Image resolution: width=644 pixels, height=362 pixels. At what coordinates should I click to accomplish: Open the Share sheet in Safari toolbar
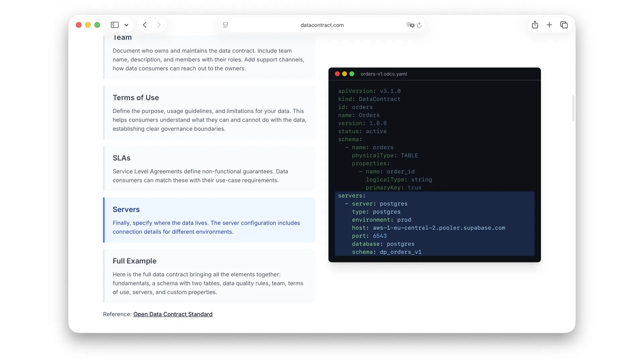[x=535, y=25]
